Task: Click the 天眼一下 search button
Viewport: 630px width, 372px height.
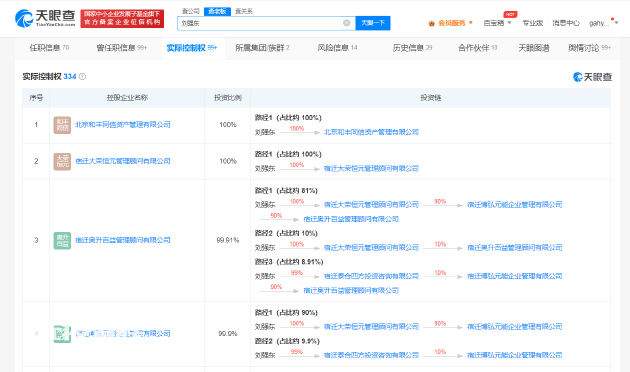Action: tap(373, 23)
